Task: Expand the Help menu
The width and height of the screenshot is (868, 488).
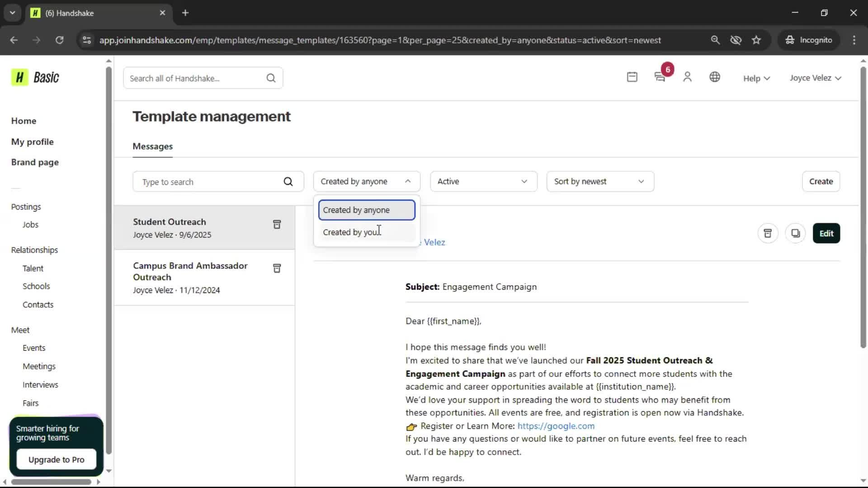Action: 756,78
